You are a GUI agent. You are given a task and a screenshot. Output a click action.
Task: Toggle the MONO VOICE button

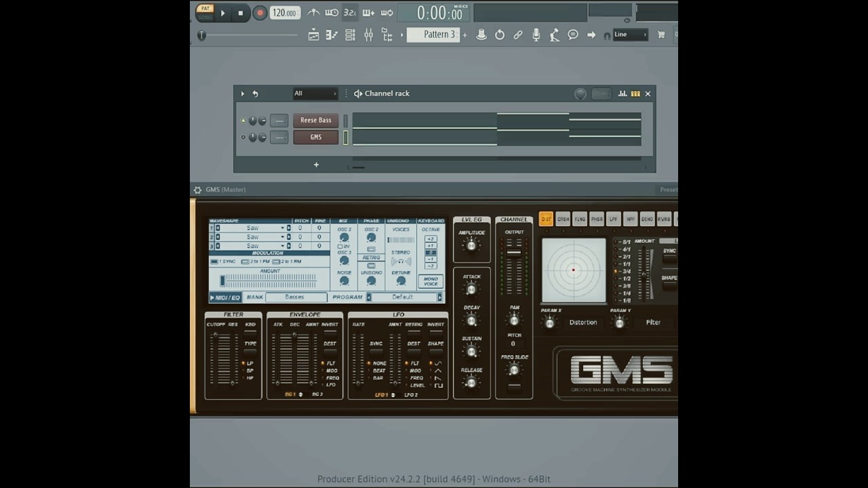click(431, 281)
